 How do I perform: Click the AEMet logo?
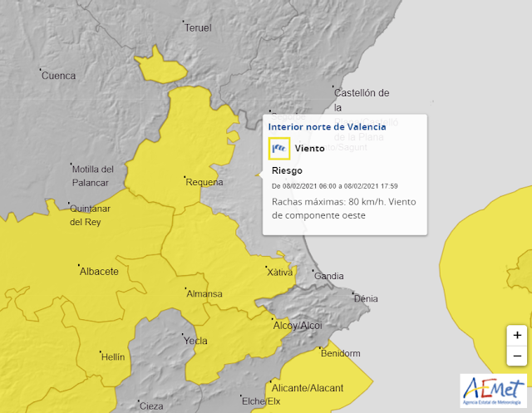click(x=494, y=391)
